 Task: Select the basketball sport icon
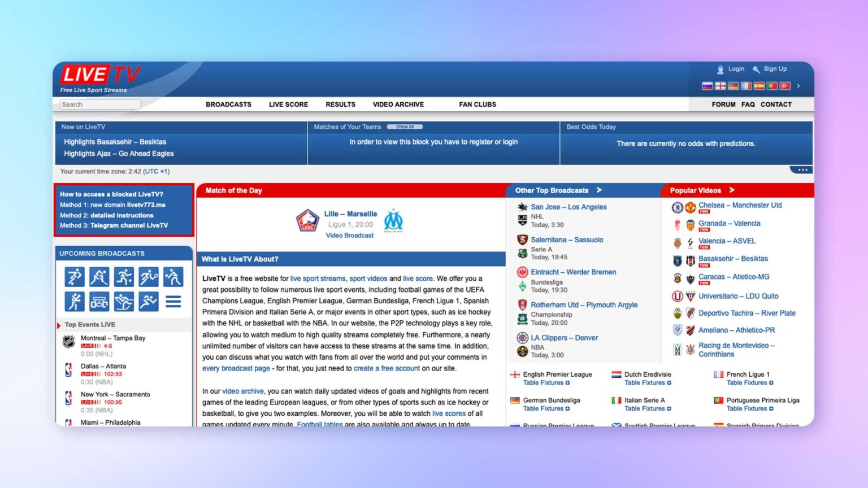click(x=124, y=277)
